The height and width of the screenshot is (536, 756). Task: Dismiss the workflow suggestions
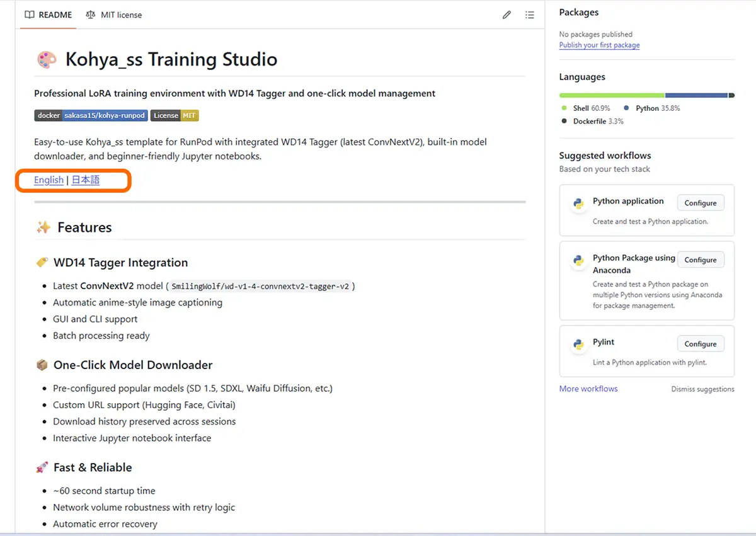tap(702, 389)
